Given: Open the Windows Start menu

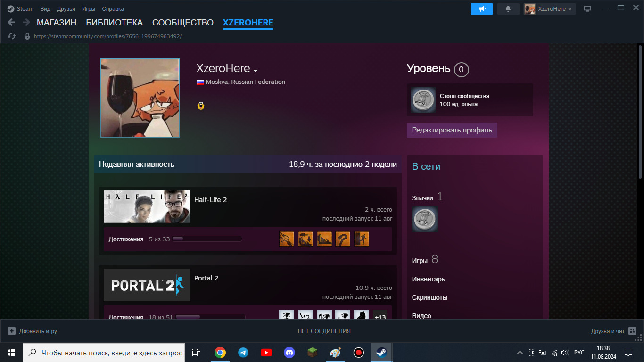Looking at the screenshot, I should 11,353.
